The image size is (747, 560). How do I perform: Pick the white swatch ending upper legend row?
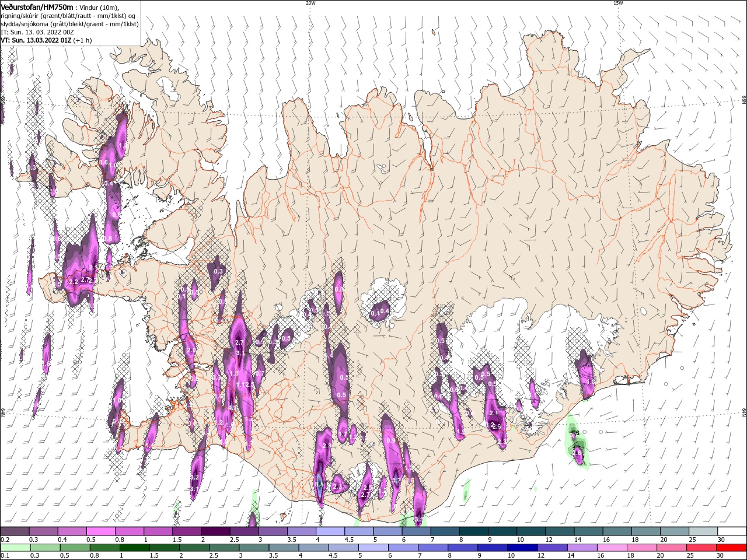point(732,531)
